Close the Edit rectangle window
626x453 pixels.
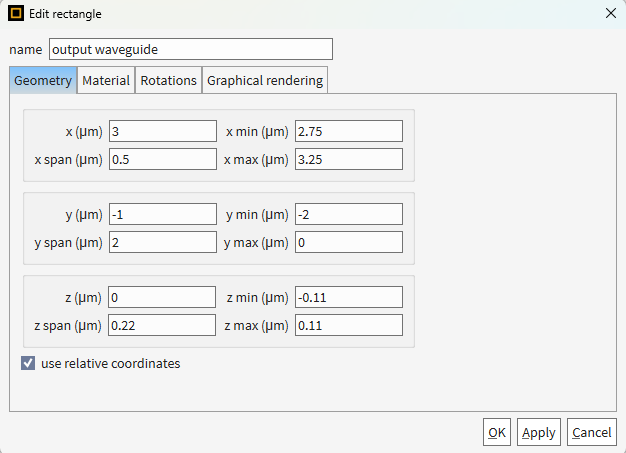coord(610,13)
